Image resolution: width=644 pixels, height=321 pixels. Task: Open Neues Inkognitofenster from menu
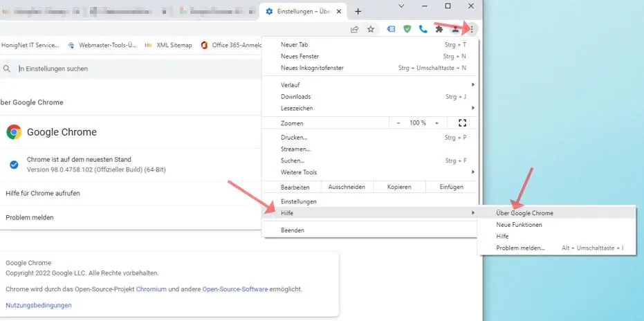point(369,68)
